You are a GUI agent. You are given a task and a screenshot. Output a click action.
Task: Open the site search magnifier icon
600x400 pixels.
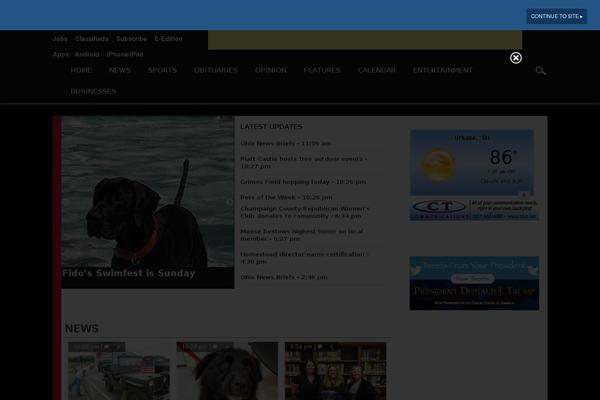pyautogui.click(x=540, y=70)
